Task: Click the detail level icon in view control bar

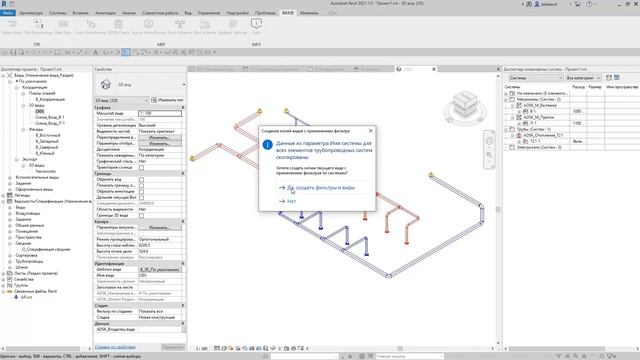Action: (217, 349)
